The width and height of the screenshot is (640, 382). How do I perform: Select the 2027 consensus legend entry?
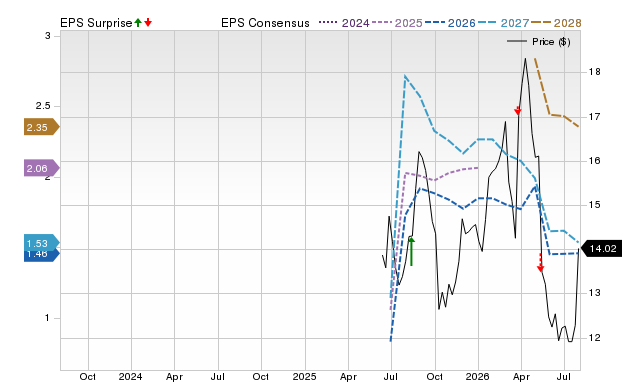[503, 23]
